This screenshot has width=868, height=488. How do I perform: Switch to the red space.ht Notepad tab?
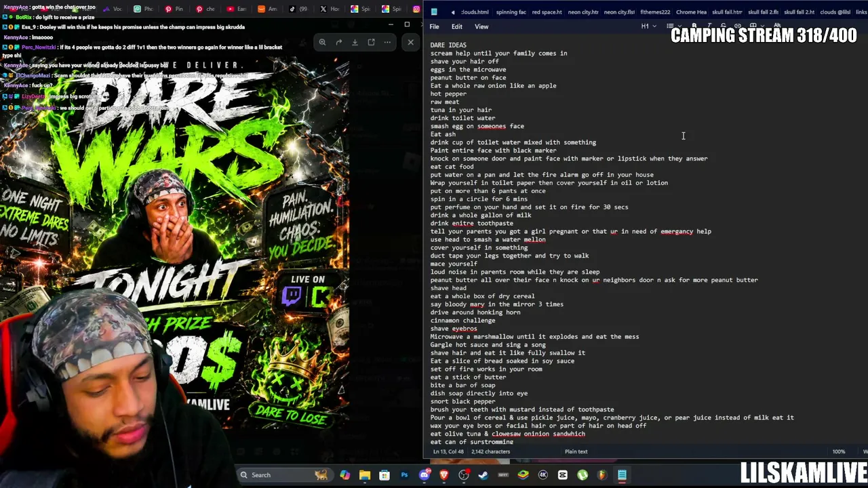pyautogui.click(x=547, y=12)
